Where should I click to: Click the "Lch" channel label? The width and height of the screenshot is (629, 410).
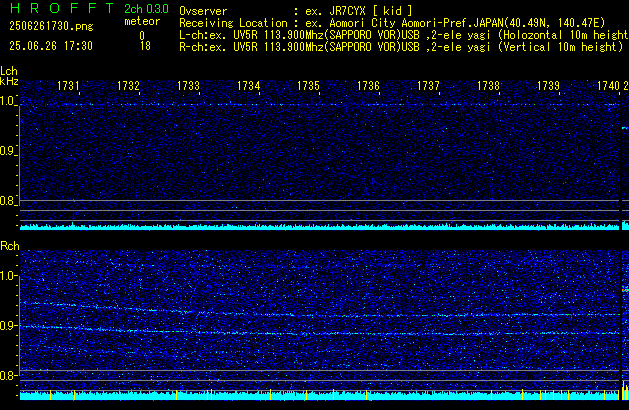pyautogui.click(x=9, y=71)
